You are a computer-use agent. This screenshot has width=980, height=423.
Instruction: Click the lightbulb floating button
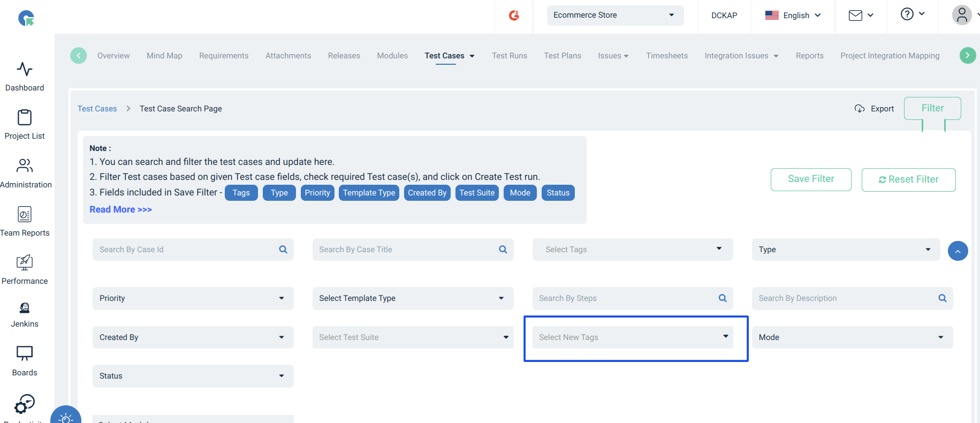click(x=66, y=417)
